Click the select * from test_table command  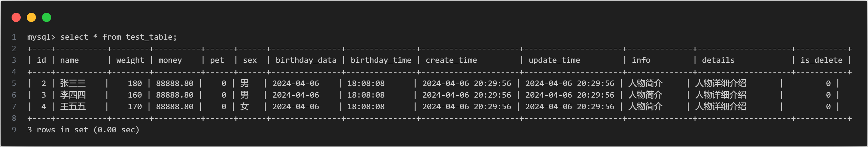tap(118, 37)
